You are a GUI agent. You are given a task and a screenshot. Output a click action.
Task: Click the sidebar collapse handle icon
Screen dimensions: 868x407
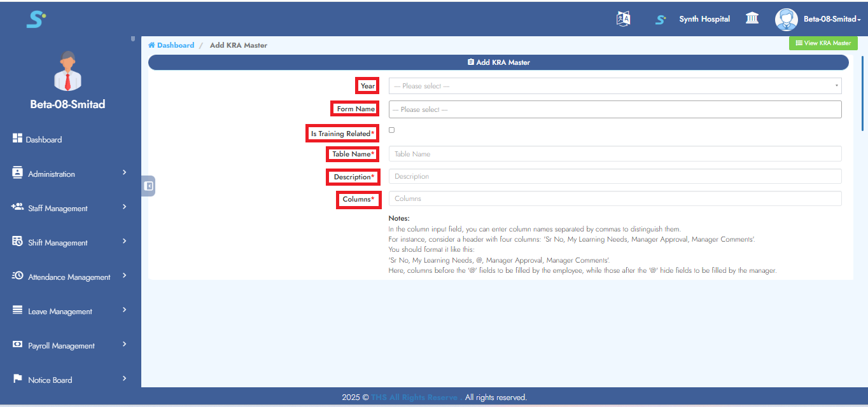(148, 186)
